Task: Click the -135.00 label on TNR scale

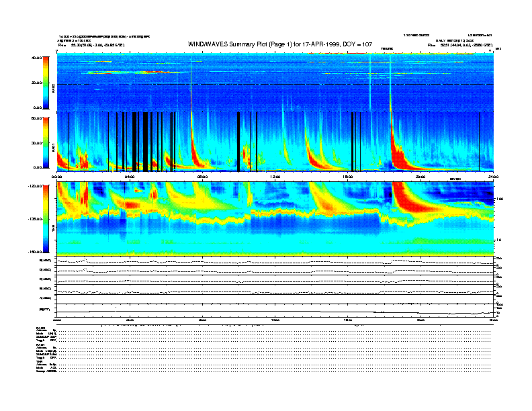Action: pos(36,219)
